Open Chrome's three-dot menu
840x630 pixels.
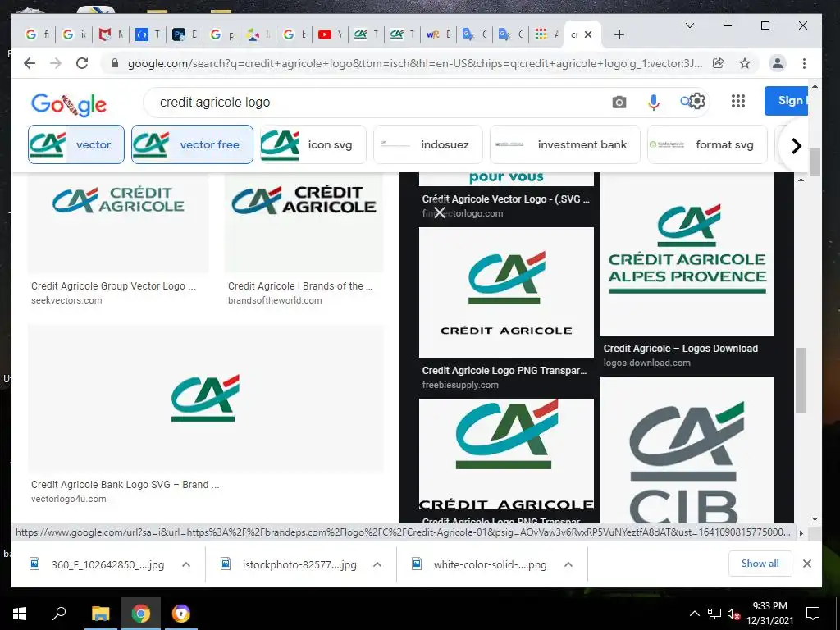pyautogui.click(x=804, y=63)
